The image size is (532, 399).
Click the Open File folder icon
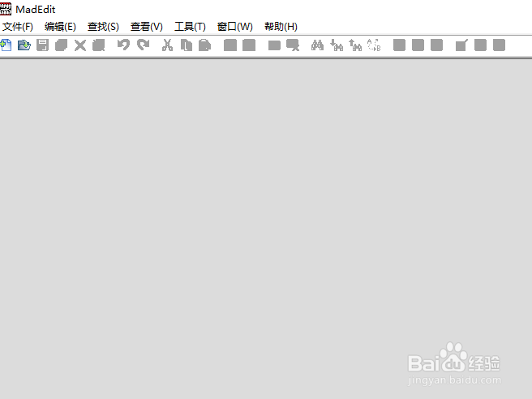(x=24, y=45)
